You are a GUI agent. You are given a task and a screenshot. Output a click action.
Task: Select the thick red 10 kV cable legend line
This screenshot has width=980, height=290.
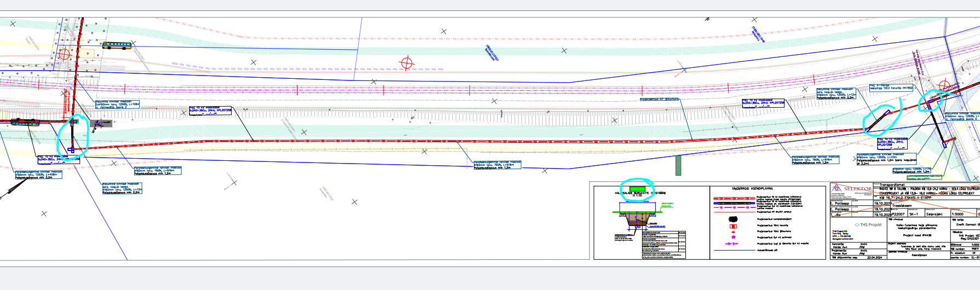pyautogui.click(x=733, y=198)
